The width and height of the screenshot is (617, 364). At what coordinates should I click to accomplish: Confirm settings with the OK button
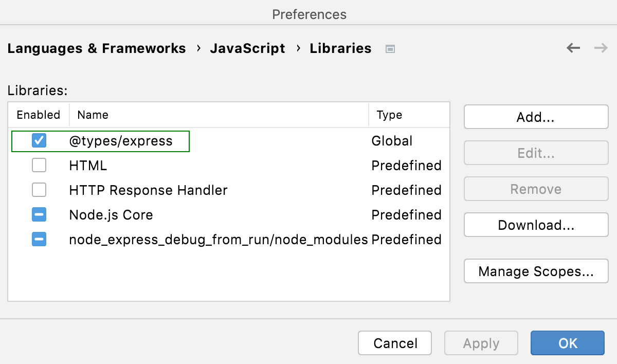(x=567, y=343)
